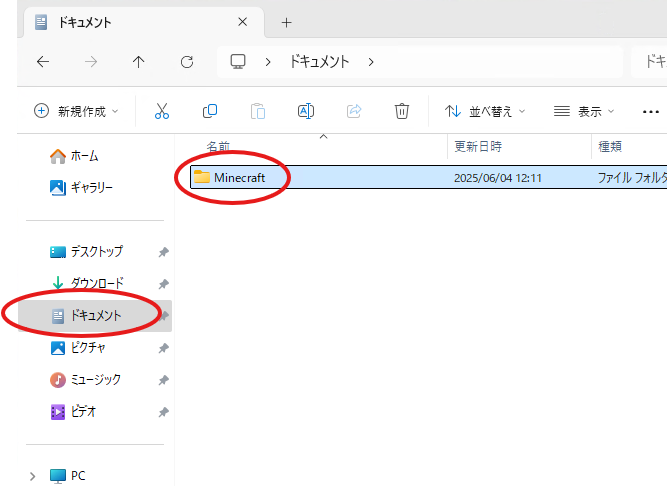The height and width of the screenshot is (486, 667).
Task: Add a new tab with the plus button
Action: pos(287,23)
